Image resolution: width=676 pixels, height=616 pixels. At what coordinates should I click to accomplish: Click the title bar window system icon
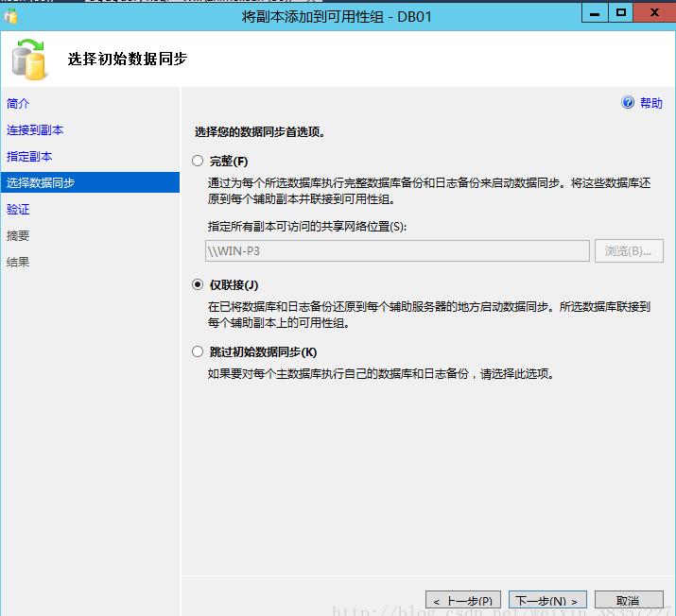[x=10, y=16]
